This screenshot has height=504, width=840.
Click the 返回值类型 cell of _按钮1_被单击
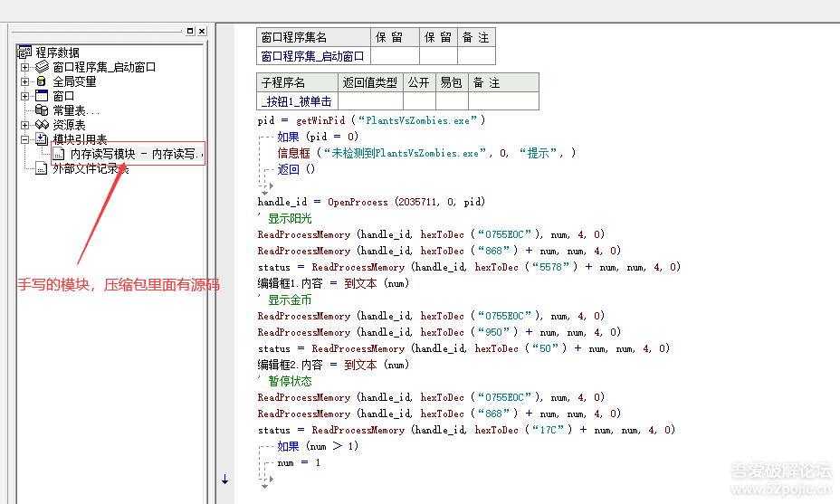coord(371,100)
